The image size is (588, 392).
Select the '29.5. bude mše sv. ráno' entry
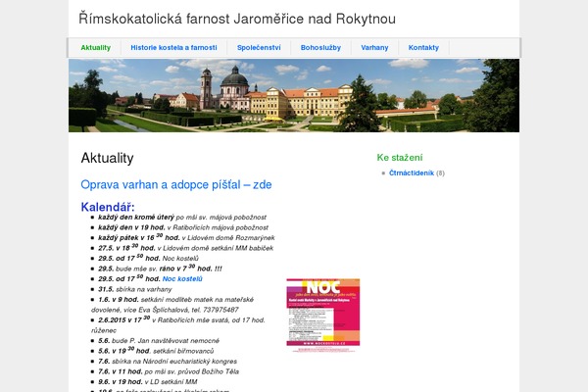160,269
